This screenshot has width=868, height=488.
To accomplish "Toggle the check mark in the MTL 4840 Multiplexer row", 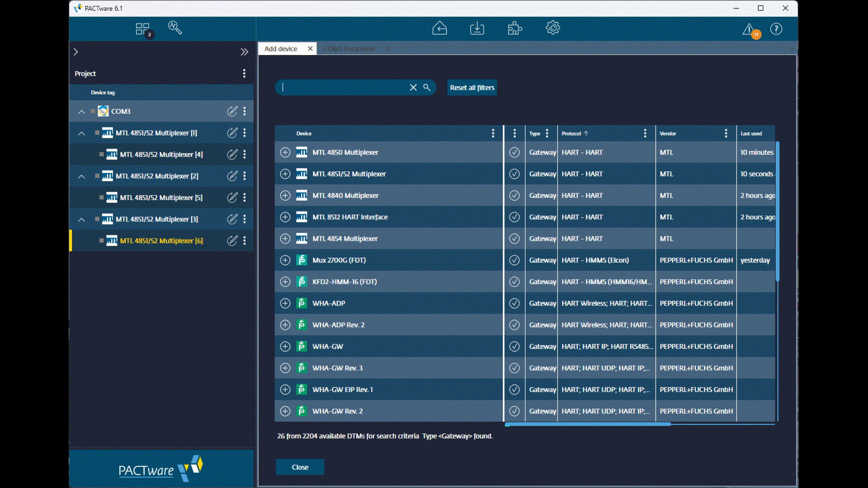I will pos(514,196).
